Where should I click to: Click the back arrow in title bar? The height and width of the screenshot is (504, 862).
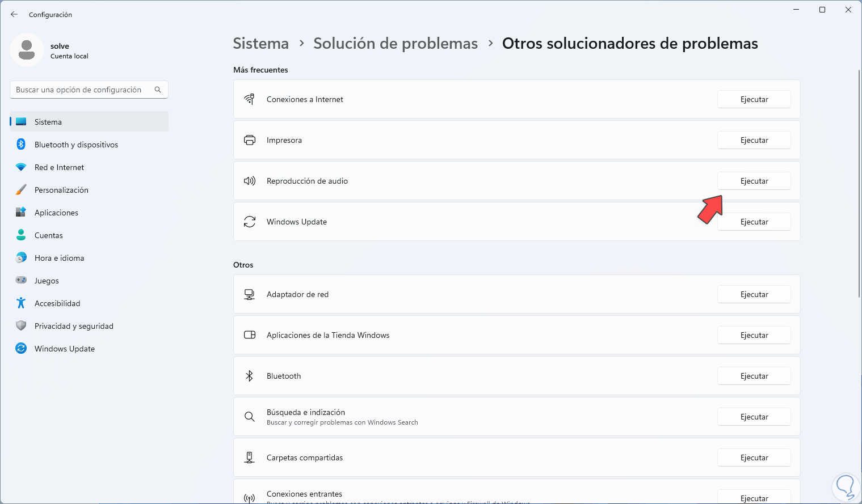coord(14,15)
